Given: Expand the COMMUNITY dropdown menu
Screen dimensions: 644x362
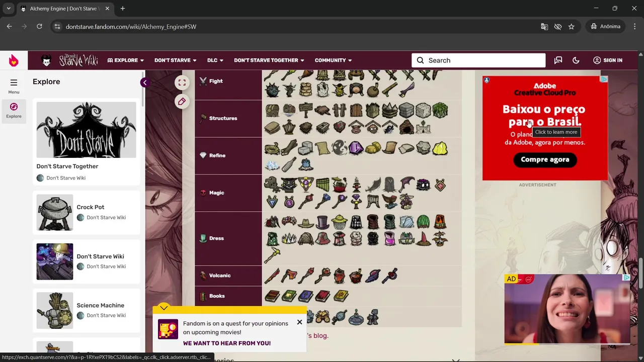Looking at the screenshot, I should [333, 60].
